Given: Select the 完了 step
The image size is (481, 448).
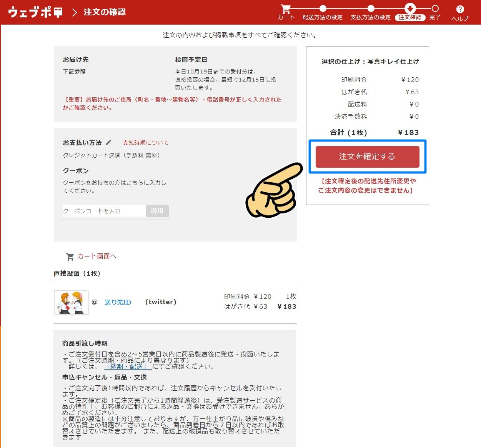Looking at the screenshot, I should (435, 17).
